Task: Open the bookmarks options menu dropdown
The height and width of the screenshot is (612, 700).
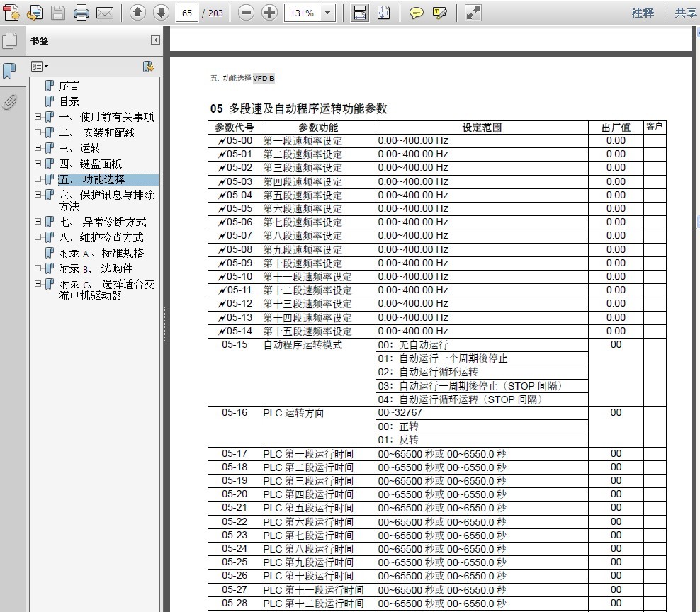Action: pyautogui.click(x=40, y=67)
